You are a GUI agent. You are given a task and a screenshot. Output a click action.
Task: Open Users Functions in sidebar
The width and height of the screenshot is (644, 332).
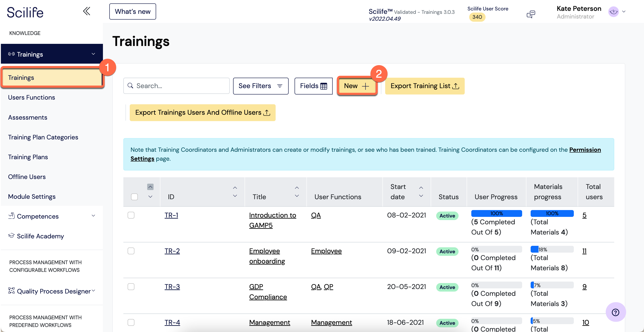click(31, 97)
